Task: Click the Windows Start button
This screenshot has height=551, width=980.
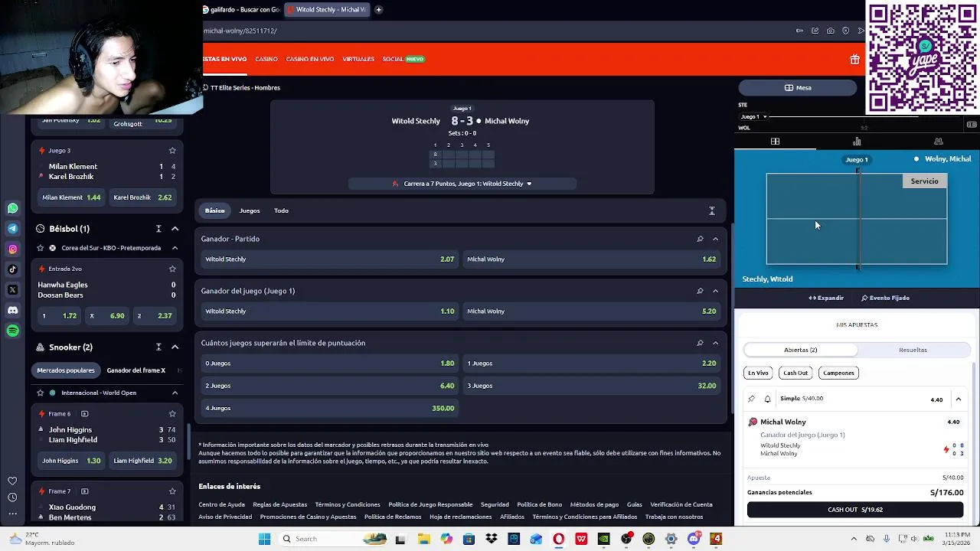Action: (x=264, y=539)
